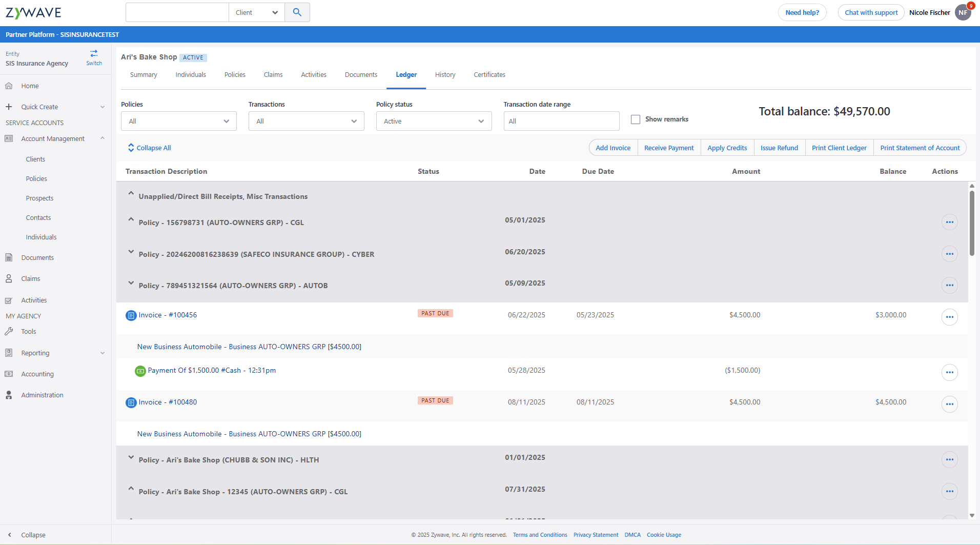The width and height of the screenshot is (980, 545).
Task: Click the Home icon in sidebar
Action: [x=9, y=86]
